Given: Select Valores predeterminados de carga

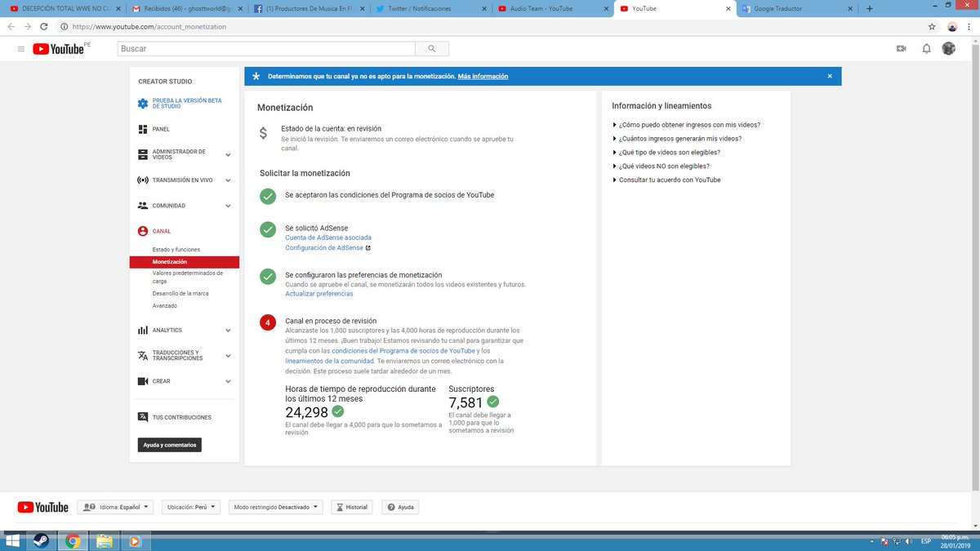Looking at the screenshot, I should click(x=188, y=278).
